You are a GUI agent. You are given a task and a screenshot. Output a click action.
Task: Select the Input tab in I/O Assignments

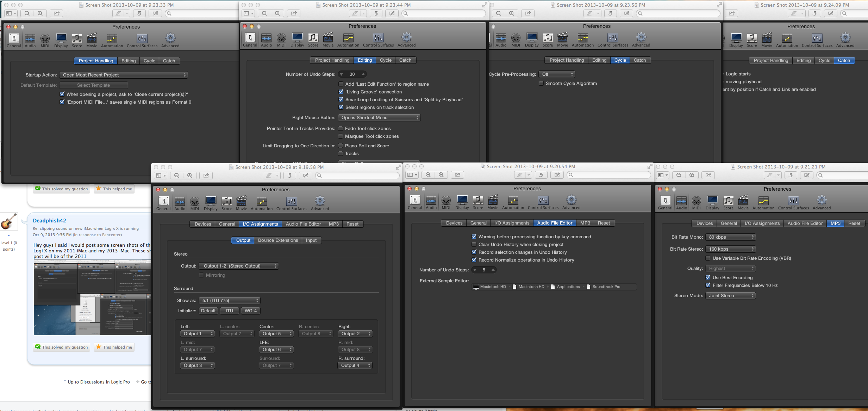coord(311,240)
